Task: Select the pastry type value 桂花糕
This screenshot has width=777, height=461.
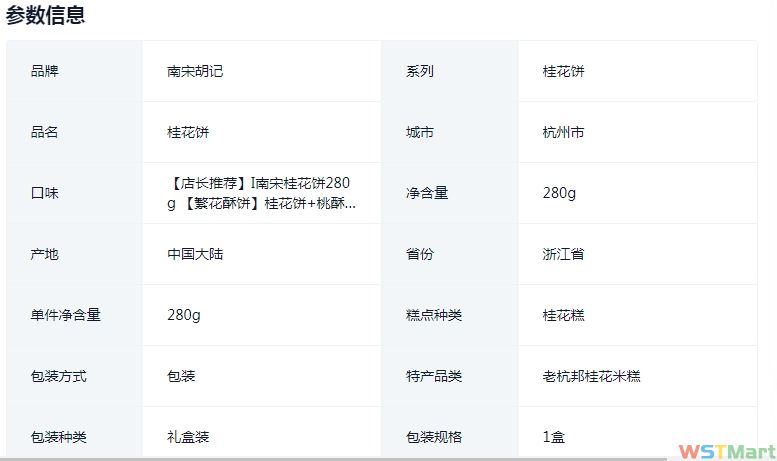Action: pos(563,315)
